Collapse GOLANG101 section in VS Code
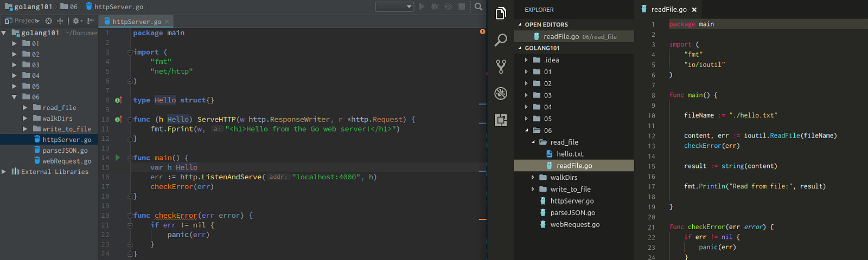The width and height of the screenshot is (868, 260). tap(520, 48)
